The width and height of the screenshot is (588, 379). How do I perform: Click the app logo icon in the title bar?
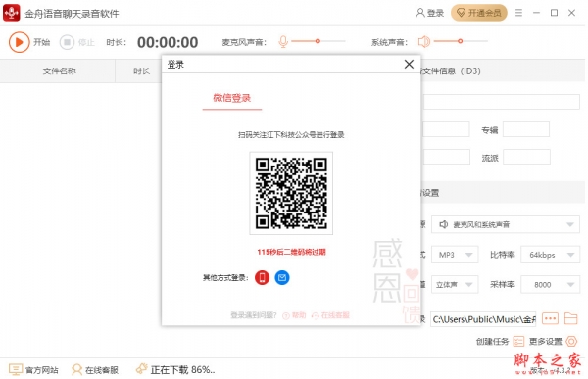point(12,13)
